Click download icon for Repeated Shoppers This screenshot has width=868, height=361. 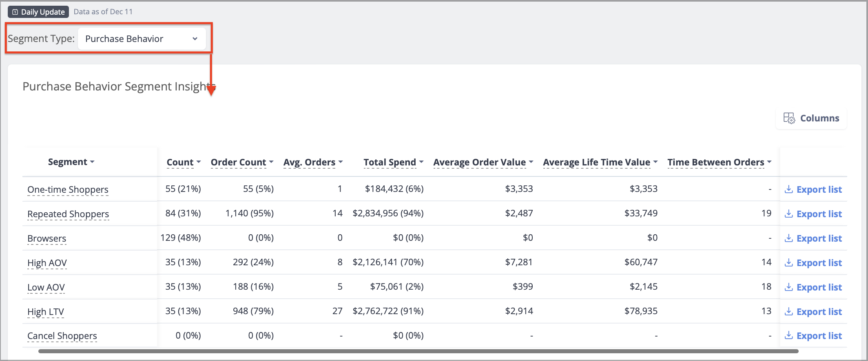[789, 214]
